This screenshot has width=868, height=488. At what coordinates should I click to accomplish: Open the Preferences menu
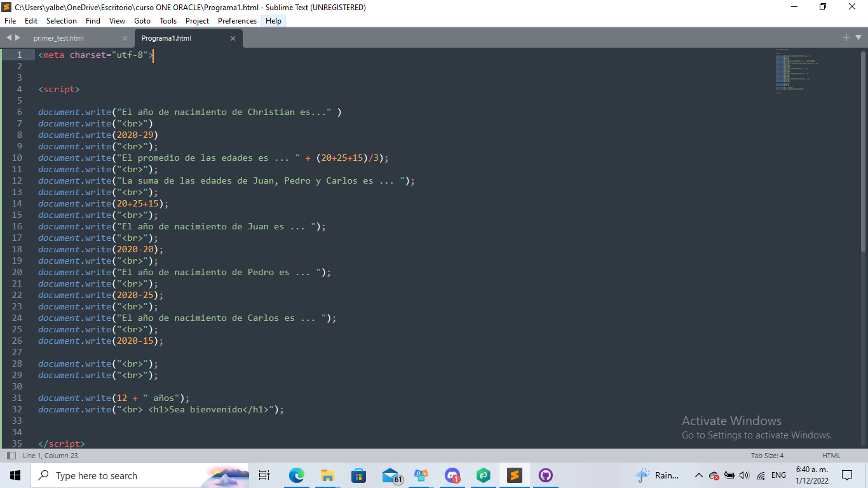(x=237, y=21)
